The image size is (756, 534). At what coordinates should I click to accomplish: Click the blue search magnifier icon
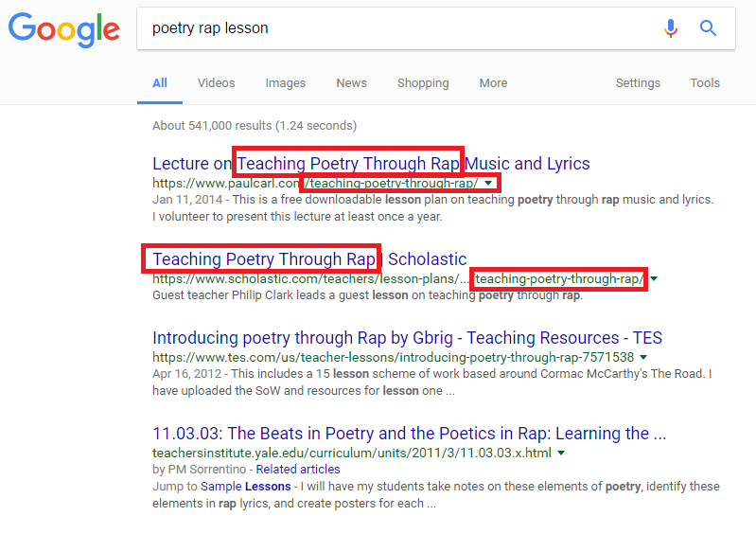pos(708,28)
